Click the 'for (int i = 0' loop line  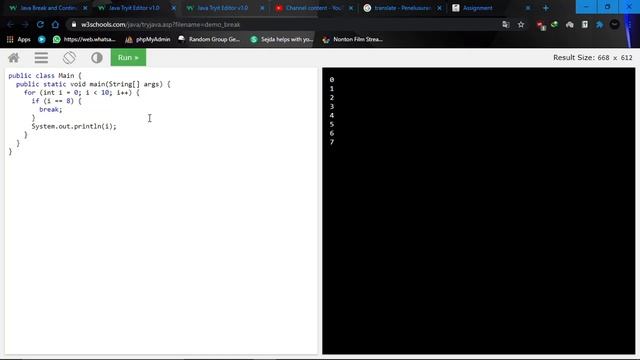(x=81, y=93)
